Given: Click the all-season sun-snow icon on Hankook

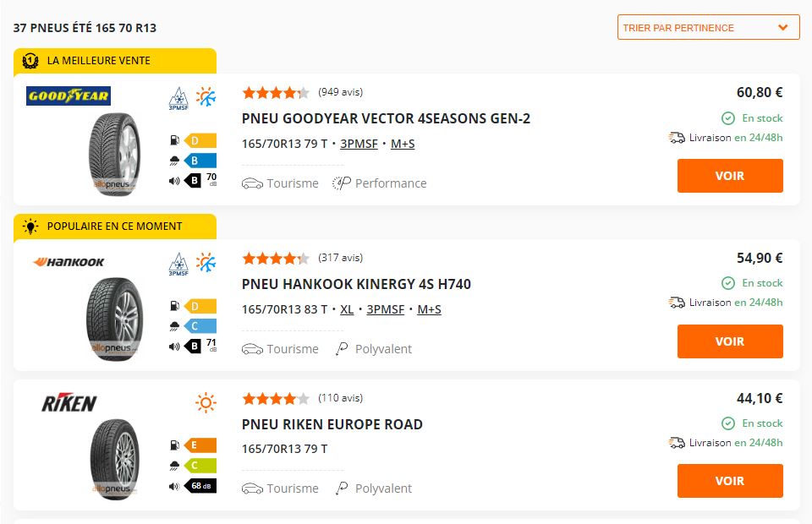Looking at the screenshot, I should tap(206, 262).
